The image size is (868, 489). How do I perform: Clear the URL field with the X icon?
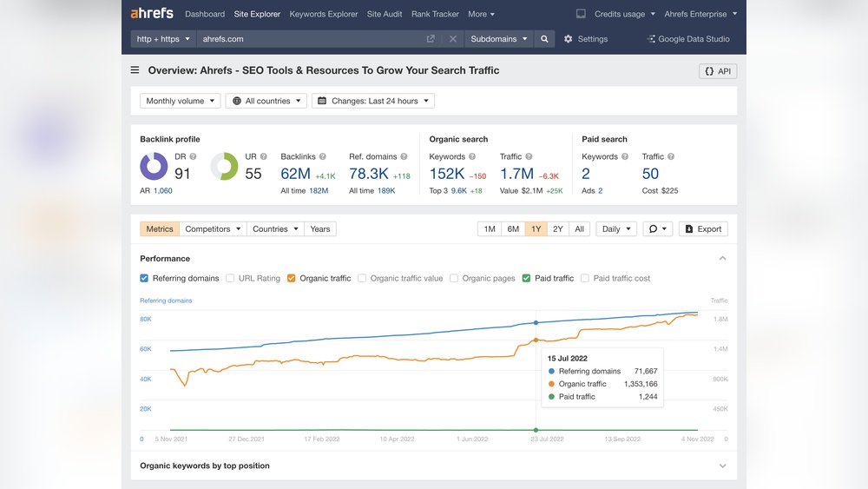pos(453,39)
